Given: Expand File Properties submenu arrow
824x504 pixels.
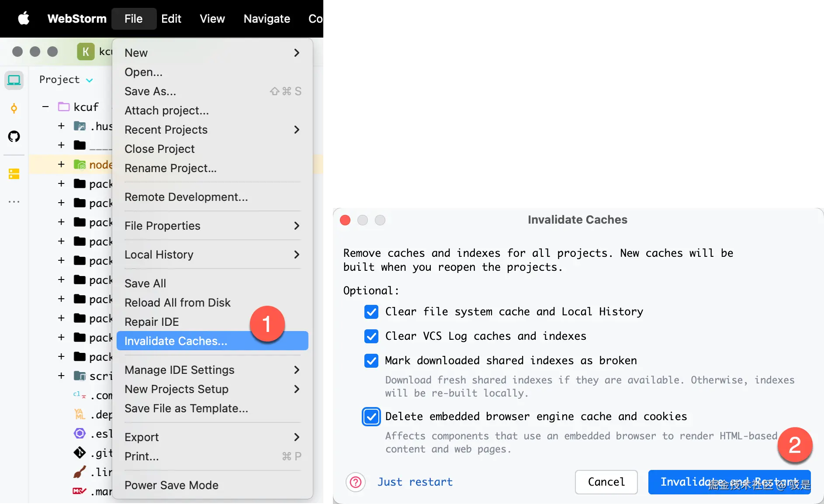Looking at the screenshot, I should tap(297, 226).
